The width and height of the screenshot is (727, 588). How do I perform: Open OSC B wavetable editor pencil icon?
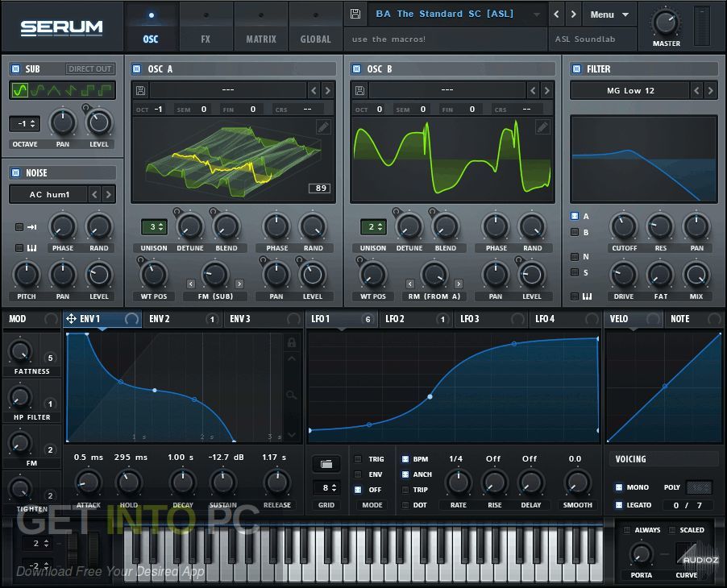click(542, 126)
